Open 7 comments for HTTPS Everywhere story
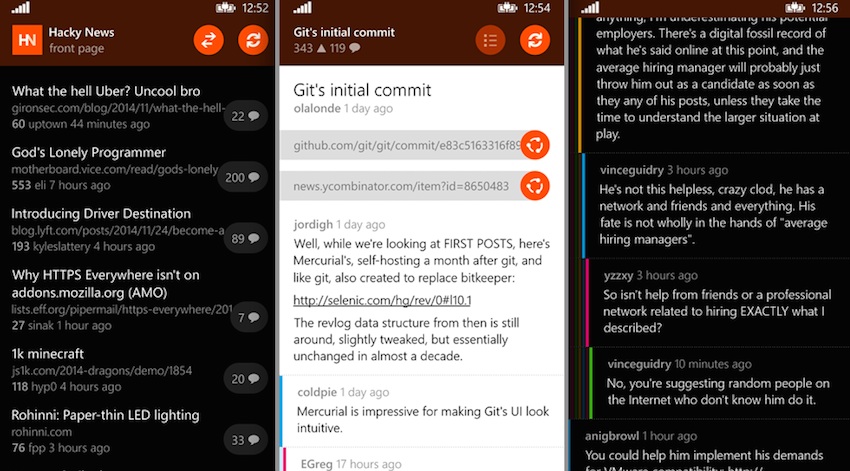Screen dimensions: 850x471 249,318
